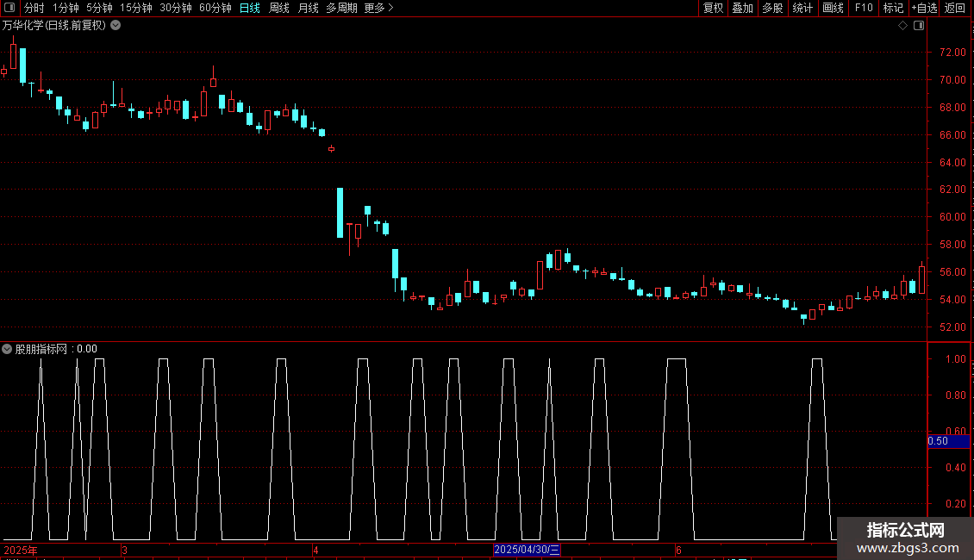The image size is (974, 560).
Task: Click the 统计 statistics button
Action: coord(802,8)
